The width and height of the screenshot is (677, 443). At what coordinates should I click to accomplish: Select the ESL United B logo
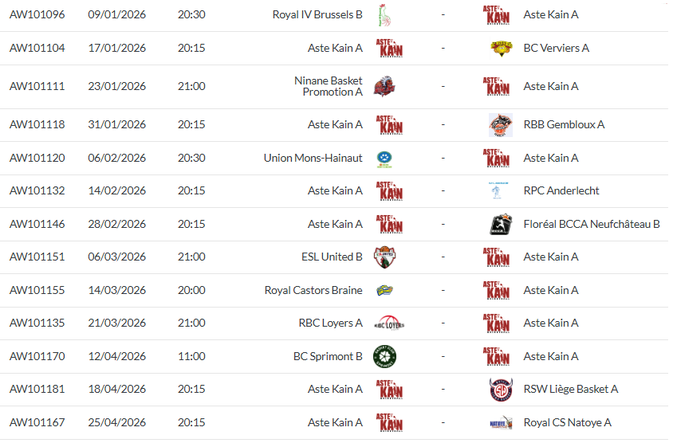(x=384, y=257)
